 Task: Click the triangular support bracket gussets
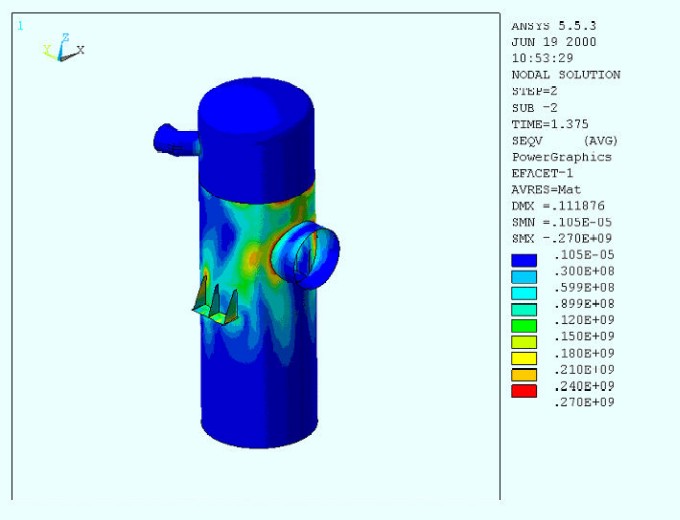pos(217,302)
